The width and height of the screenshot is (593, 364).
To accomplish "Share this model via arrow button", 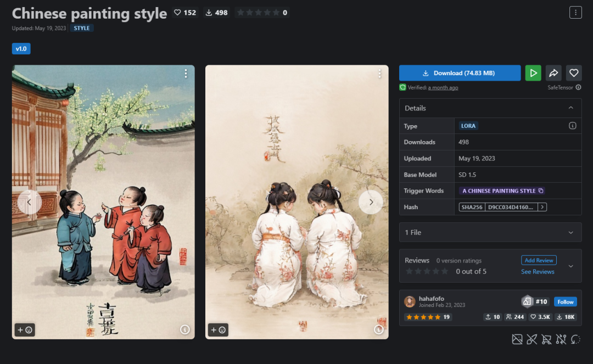I will click(x=553, y=73).
